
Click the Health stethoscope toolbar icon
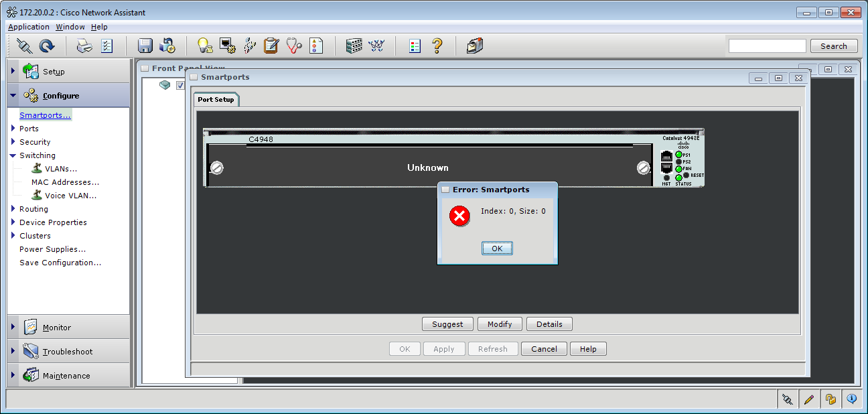click(x=294, y=46)
